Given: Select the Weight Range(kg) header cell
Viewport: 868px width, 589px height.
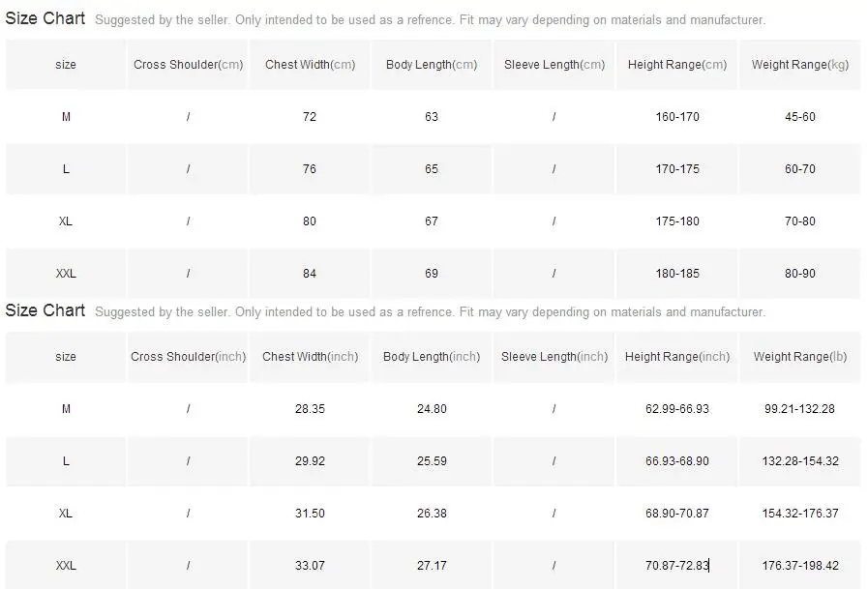Looking at the screenshot, I should coord(800,65).
